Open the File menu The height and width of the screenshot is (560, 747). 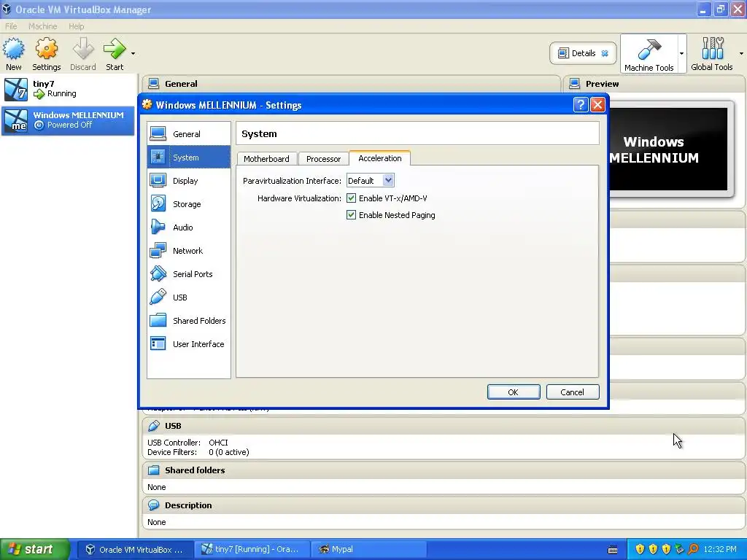11,26
